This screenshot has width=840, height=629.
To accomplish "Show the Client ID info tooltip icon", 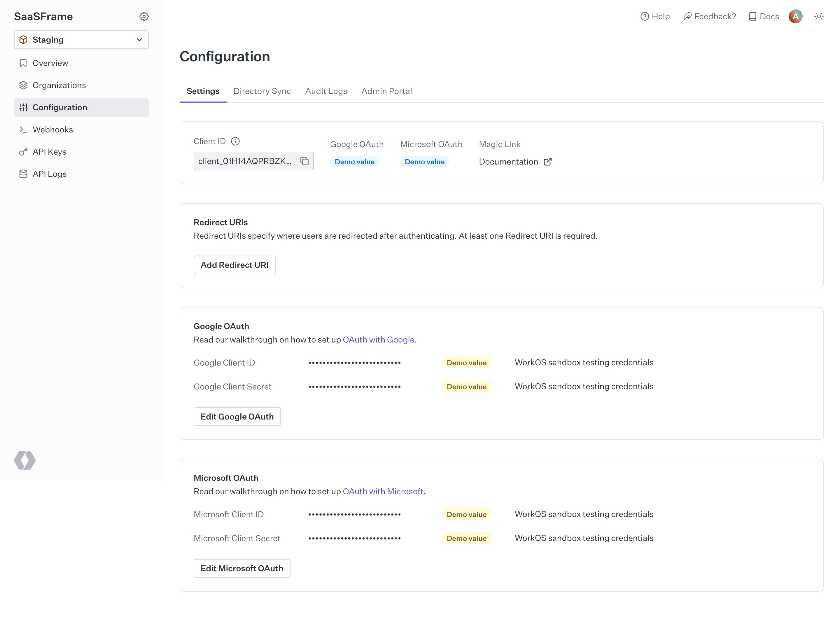I will click(235, 141).
